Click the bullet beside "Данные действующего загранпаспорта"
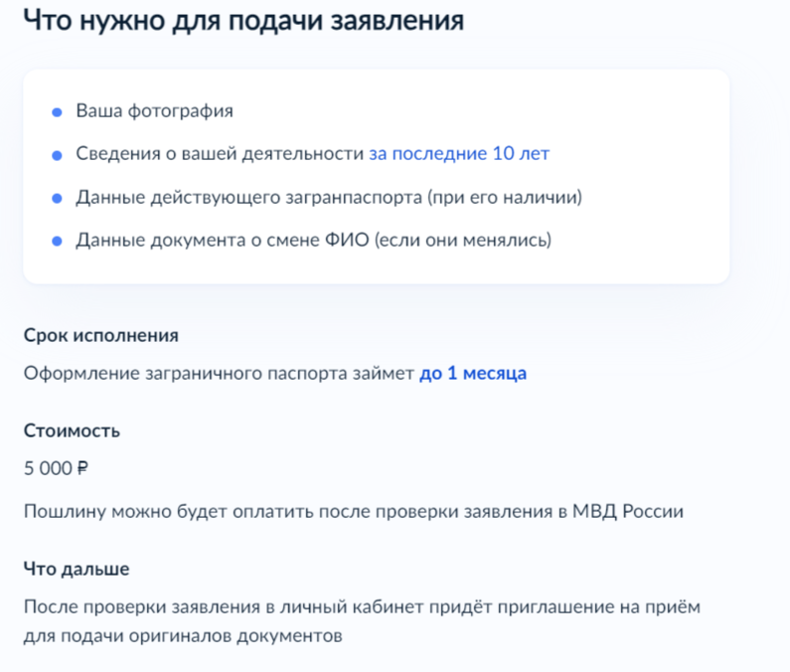790x672 pixels. [x=57, y=199]
